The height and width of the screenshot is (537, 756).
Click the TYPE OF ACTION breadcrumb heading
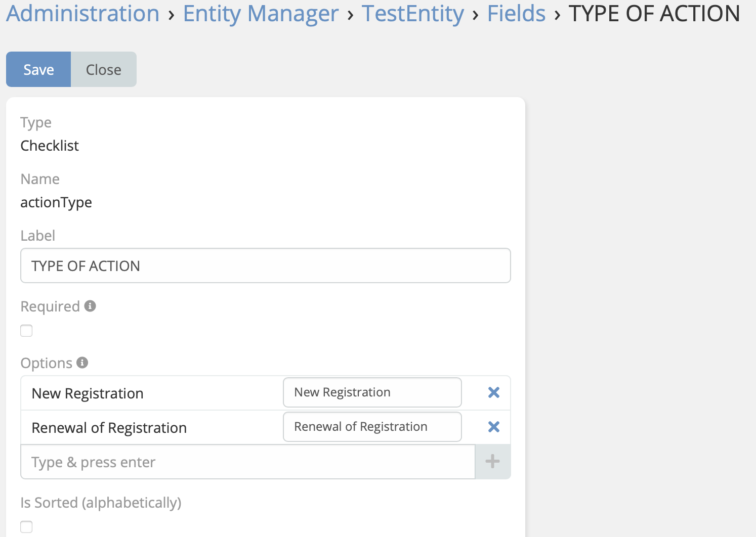[655, 13]
